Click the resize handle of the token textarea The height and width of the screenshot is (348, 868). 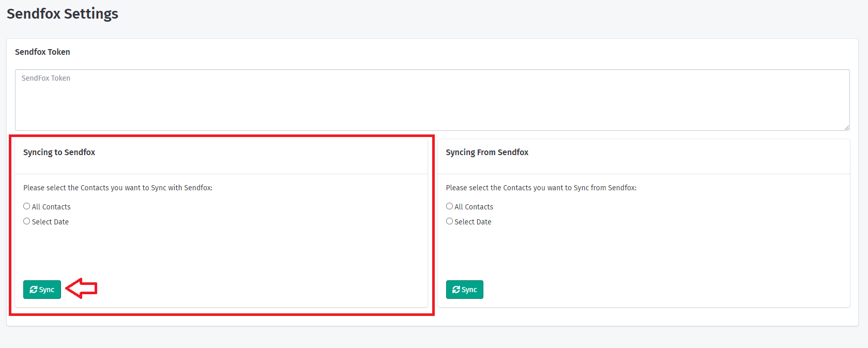pos(846,127)
